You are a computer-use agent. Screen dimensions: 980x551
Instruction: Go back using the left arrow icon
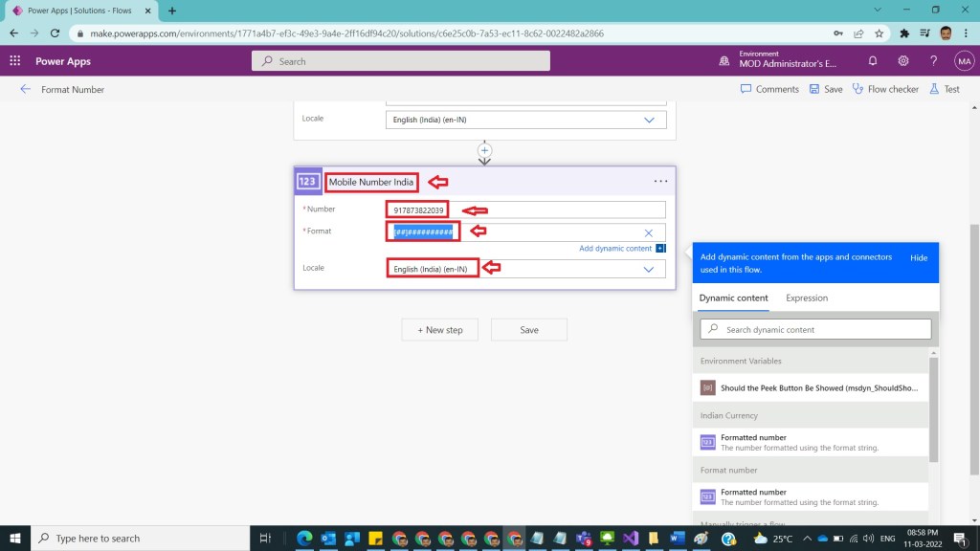(x=25, y=89)
